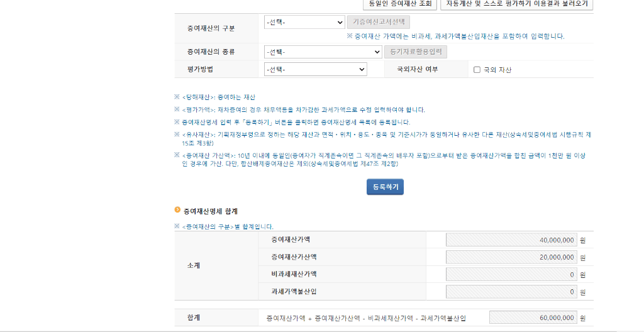644x332 pixels.
Task: Select the 합계 total field showing 60,000,000
Action: (x=532, y=318)
